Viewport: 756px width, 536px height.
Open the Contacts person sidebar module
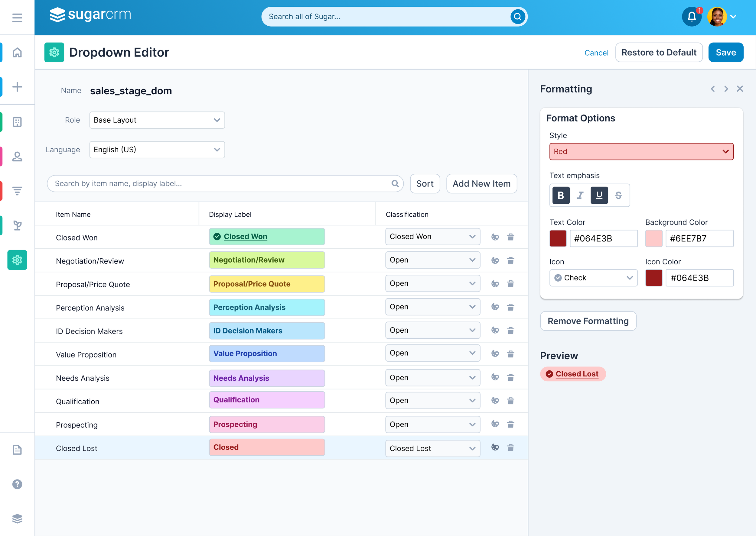(17, 157)
